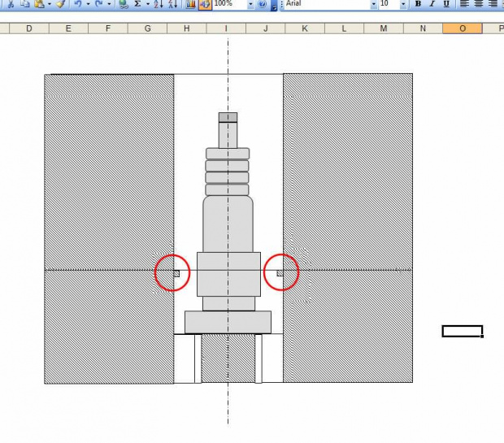Screen dimensions: 504x443
Task: Open the Chart Wizard
Action: pyautogui.click(x=191, y=4)
